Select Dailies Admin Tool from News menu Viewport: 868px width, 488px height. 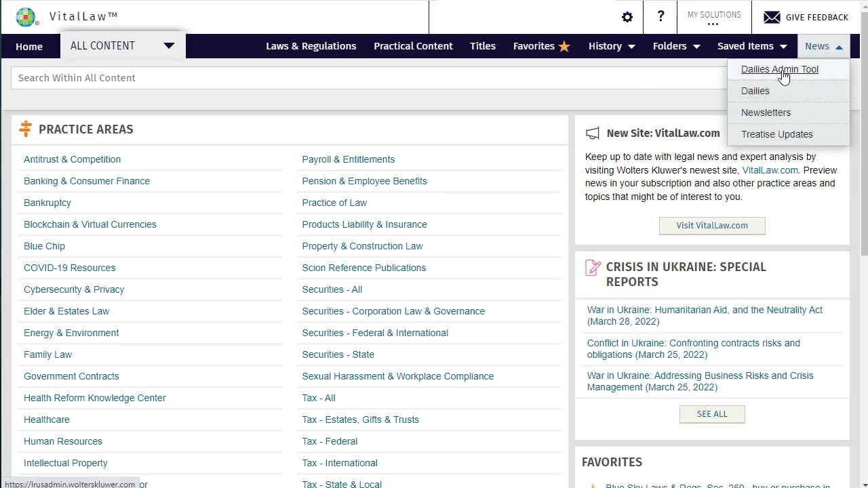[x=780, y=69]
